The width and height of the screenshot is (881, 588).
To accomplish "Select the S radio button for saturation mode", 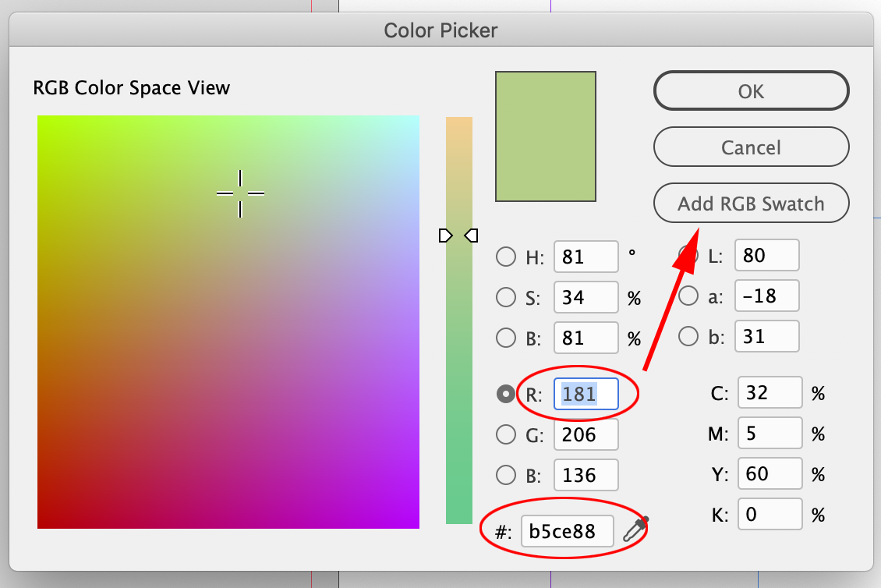I will 506,297.
